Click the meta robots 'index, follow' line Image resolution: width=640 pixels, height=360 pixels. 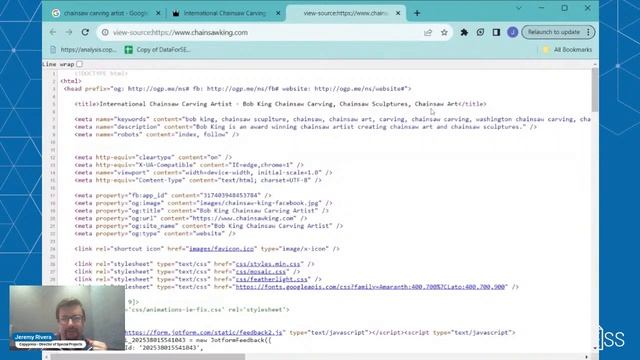coord(157,134)
